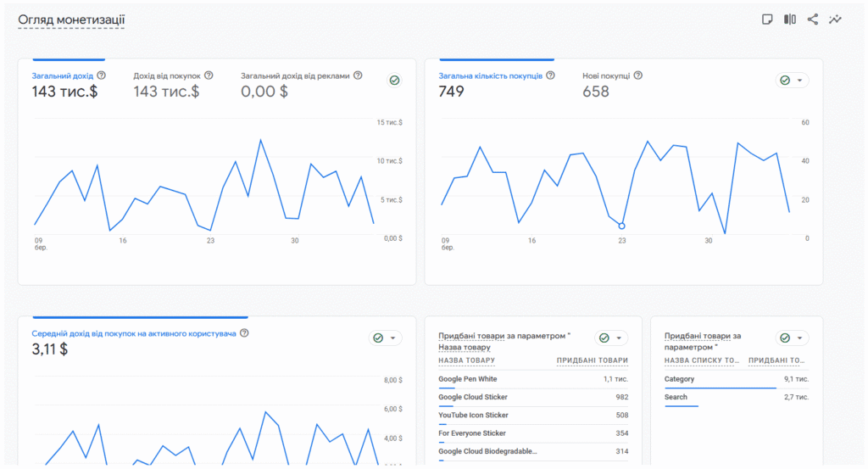Click the 3,11 $ average revenue value

pyautogui.click(x=50, y=349)
